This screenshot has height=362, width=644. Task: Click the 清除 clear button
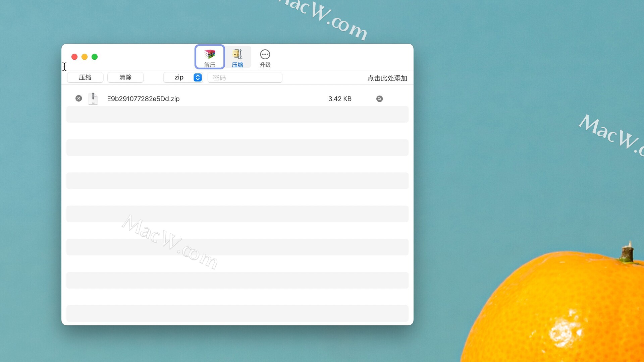coord(125,77)
